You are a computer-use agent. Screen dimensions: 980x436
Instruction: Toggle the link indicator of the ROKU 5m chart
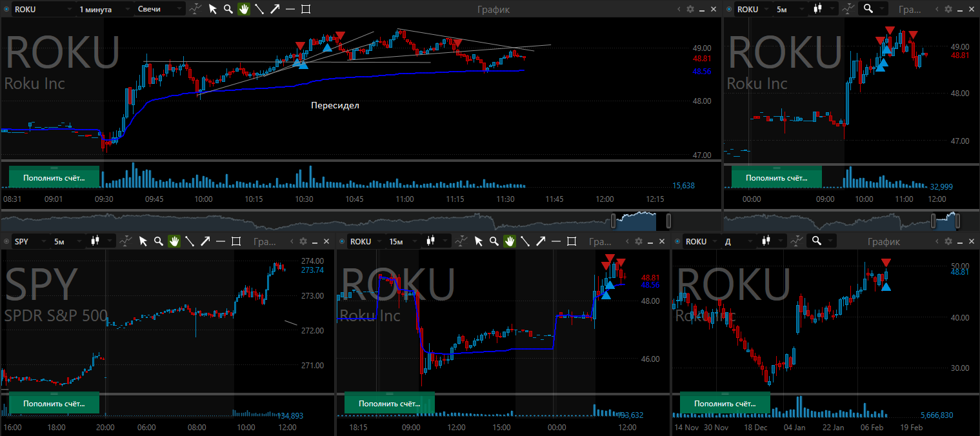pos(729,9)
